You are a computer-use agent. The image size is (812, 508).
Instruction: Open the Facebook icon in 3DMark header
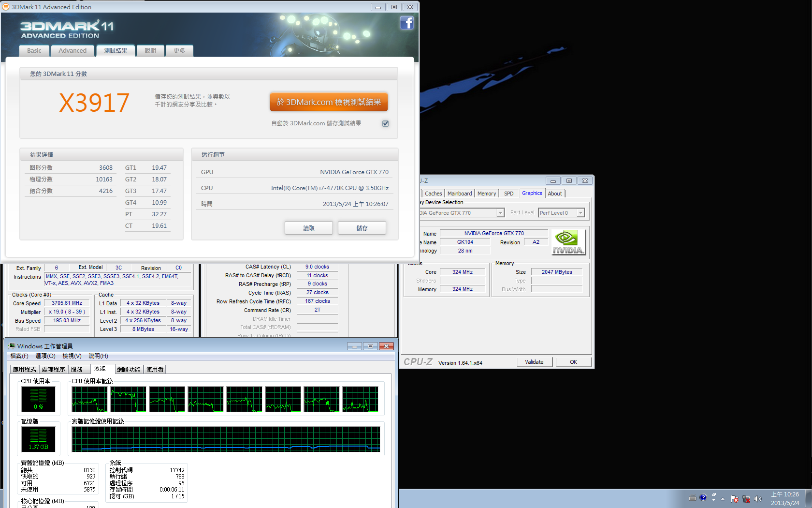[406, 23]
